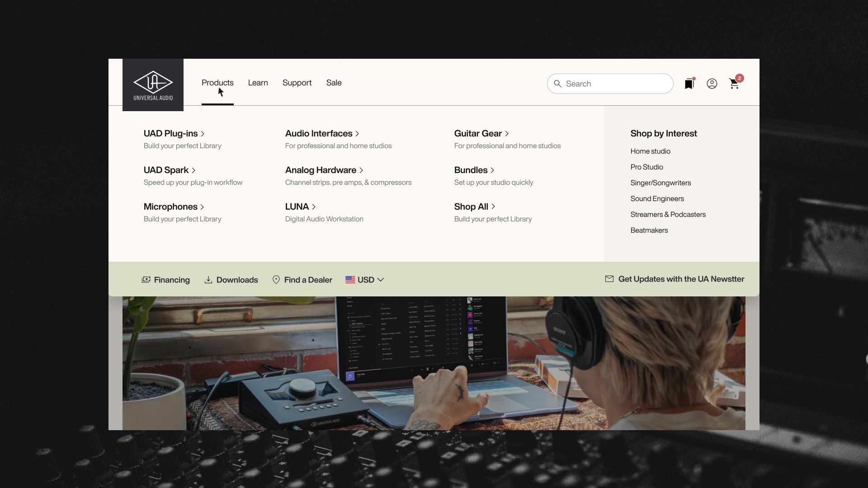The height and width of the screenshot is (488, 868).
Task: Open the saved items bookmark icon
Action: coord(689,84)
